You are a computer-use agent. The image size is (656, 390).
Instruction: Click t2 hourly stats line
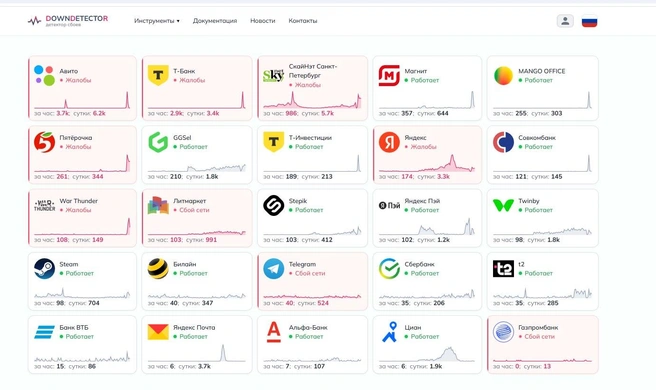tap(525, 303)
